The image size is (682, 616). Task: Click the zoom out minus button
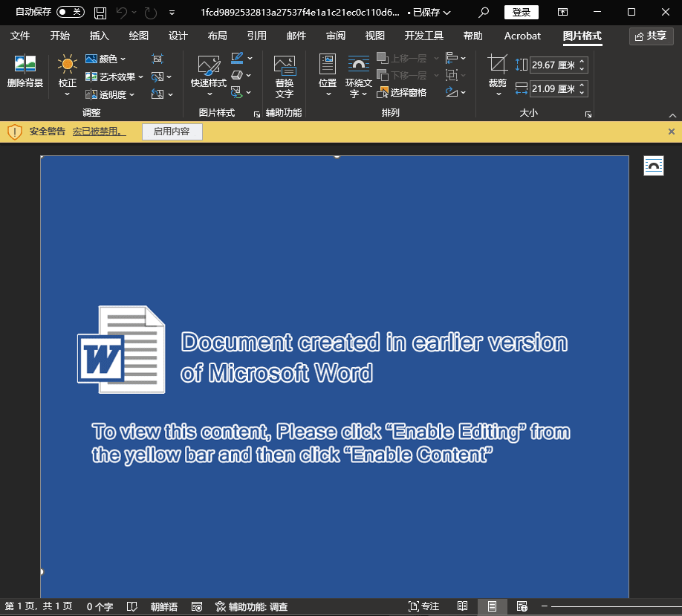pos(544,606)
